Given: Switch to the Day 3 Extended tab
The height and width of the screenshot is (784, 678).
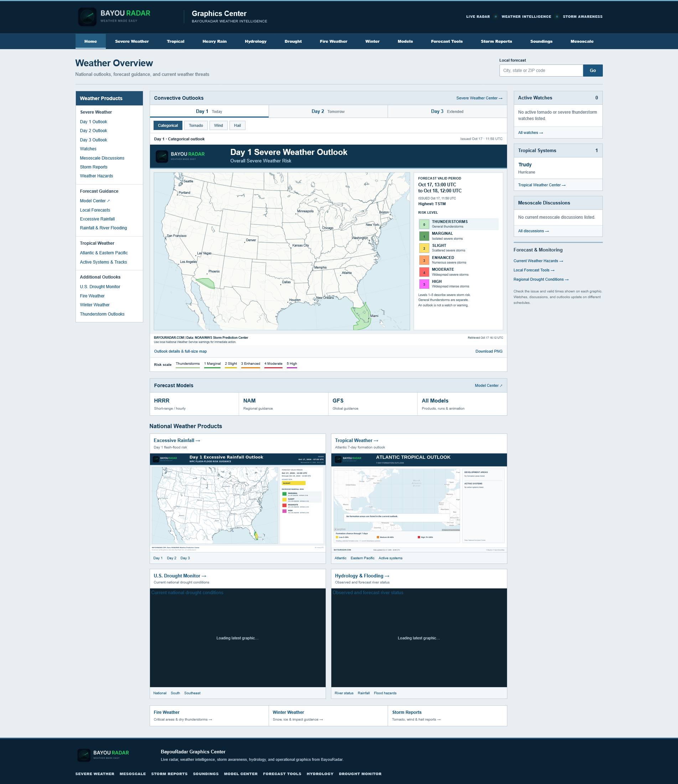Looking at the screenshot, I should pos(447,111).
